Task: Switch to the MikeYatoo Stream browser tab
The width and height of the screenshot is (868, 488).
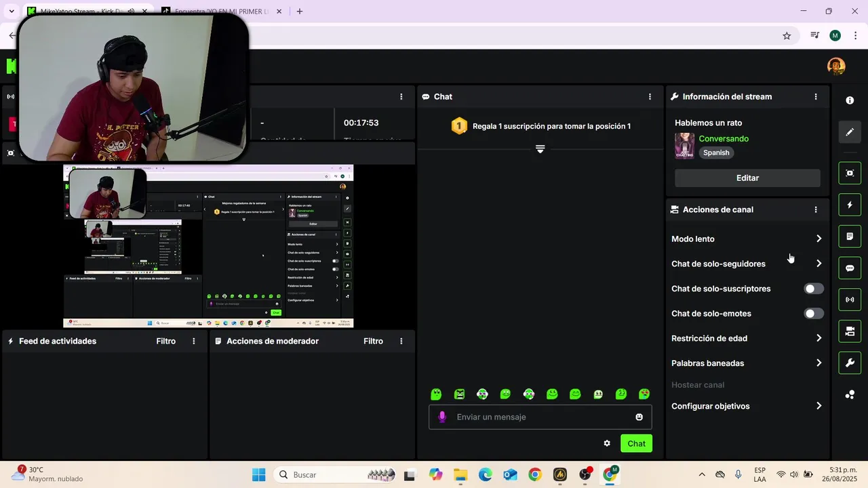Action: coord(88,12)
